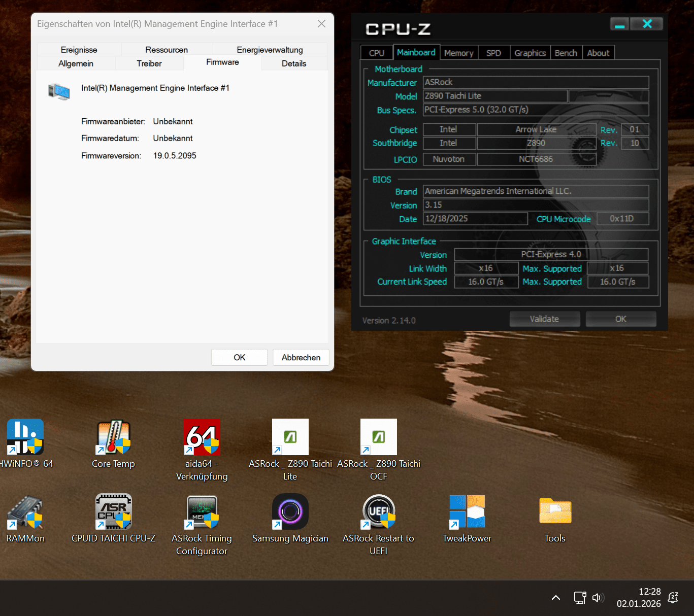Click the NCT6686 LPCIO value
The width and height of the screenshot is (694, 616).
(x=537, y=159)
